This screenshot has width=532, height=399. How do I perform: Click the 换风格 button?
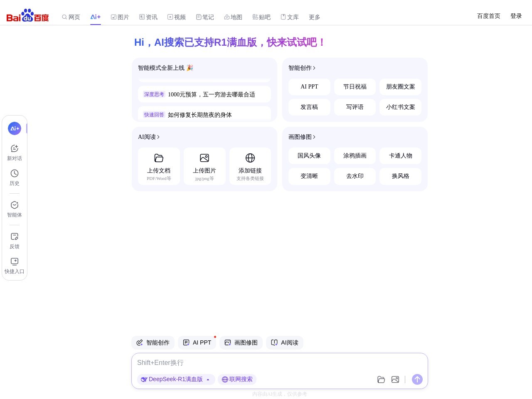tap(401, 176)
